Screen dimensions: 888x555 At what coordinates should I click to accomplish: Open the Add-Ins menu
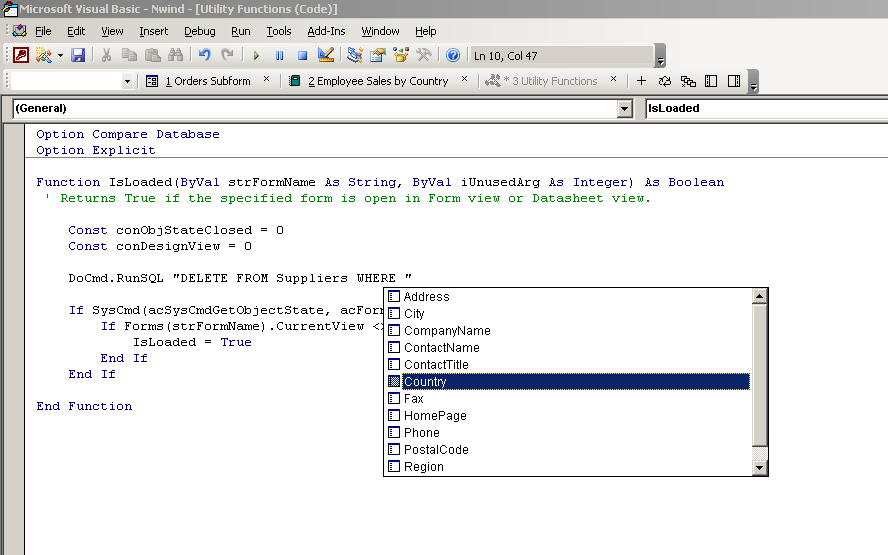click(x=326, y=31)
